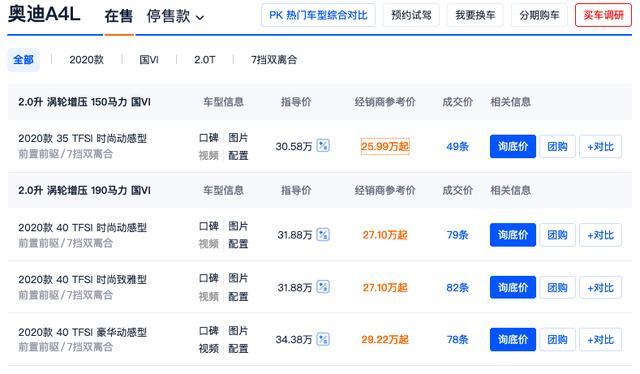Expand the 停售款 dropdown
This screenshot has height=374, width=640.
[x=175, y=16]
